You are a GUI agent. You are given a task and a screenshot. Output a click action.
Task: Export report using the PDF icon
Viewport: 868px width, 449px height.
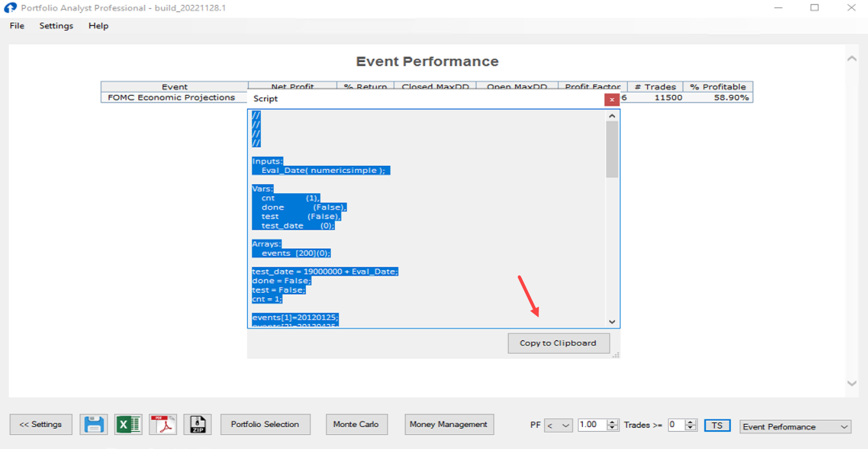[163, 425]
